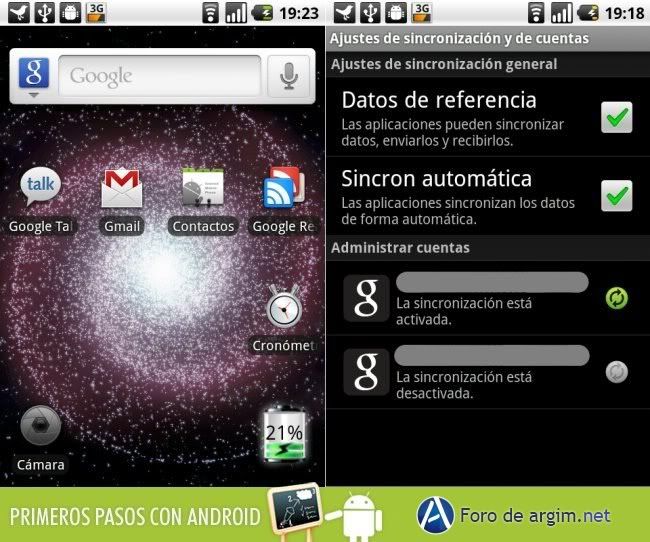
Task: Toggle the Sincron automática checkbox
Action: 617,196
